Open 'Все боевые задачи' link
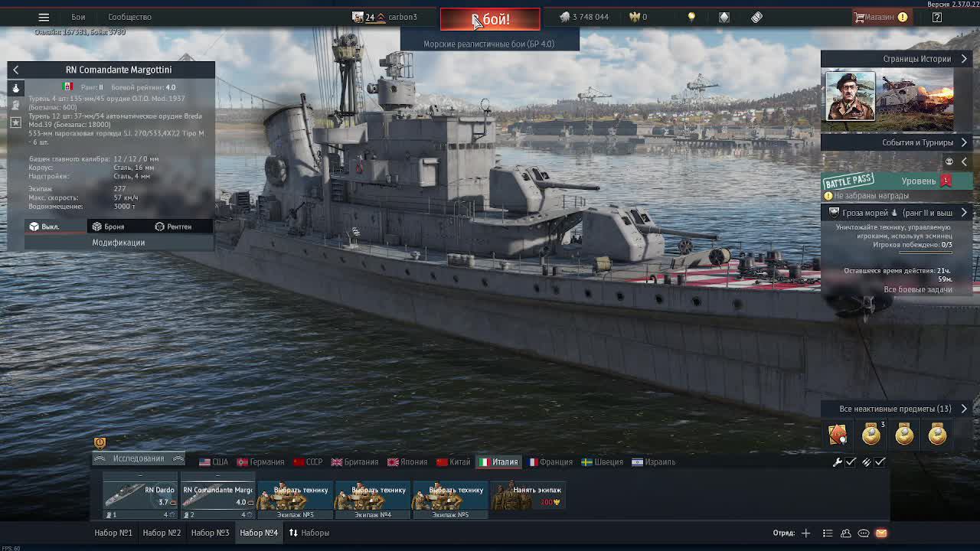Image resolution: width=980 pixels, height=551 pixels. 918,289
